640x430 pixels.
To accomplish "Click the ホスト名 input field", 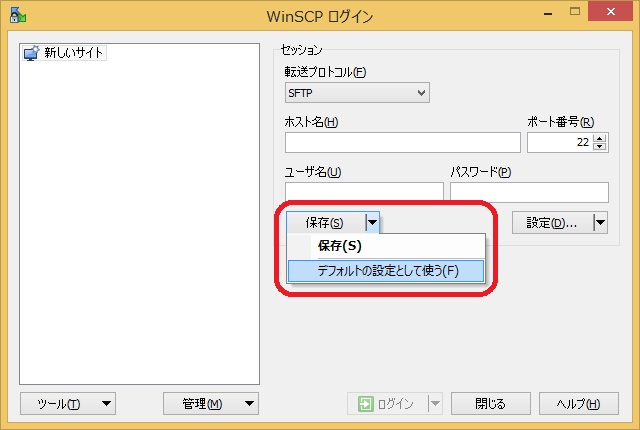I will (x=401, y=142).
